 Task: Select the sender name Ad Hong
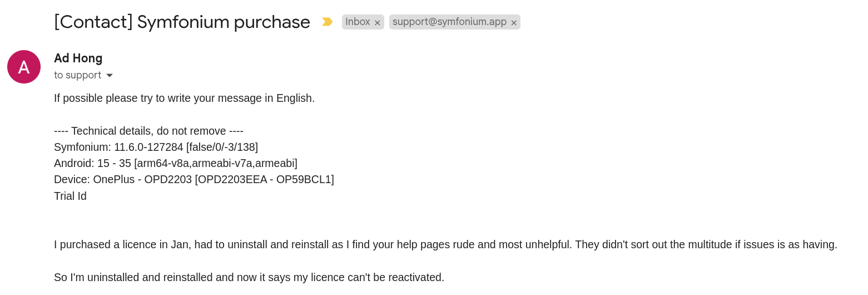78,58
